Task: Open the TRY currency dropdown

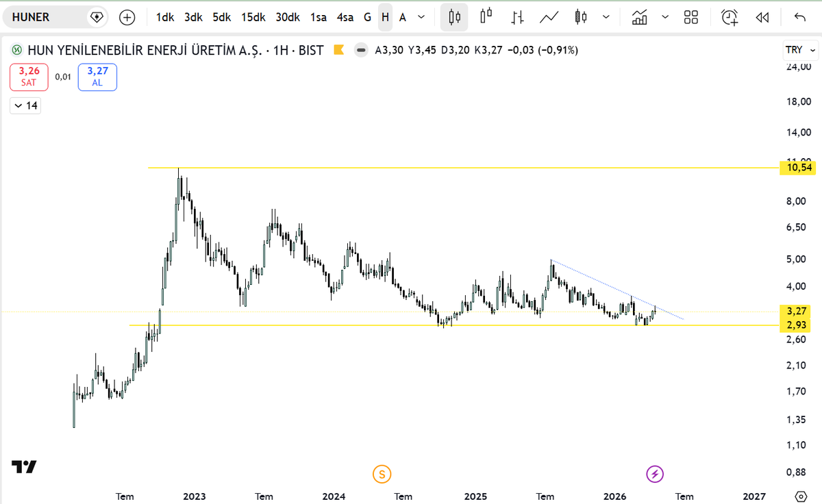Action: click(800, 50)
